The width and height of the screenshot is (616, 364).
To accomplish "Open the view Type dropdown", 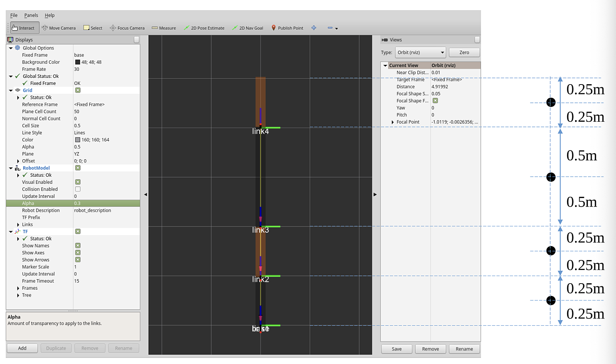I will pos(420,52).
